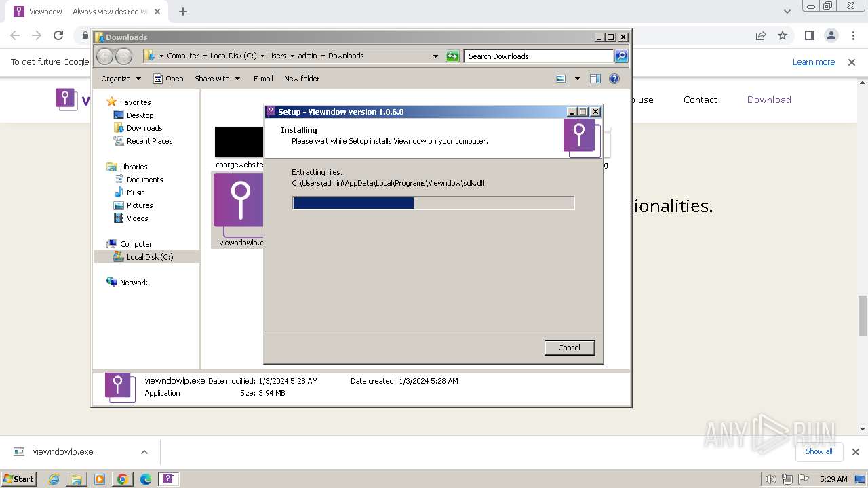Click the Search Downloads field
The height and width of the screenshot is (488, 868).
pyautogui.click(x=539, y=56)
